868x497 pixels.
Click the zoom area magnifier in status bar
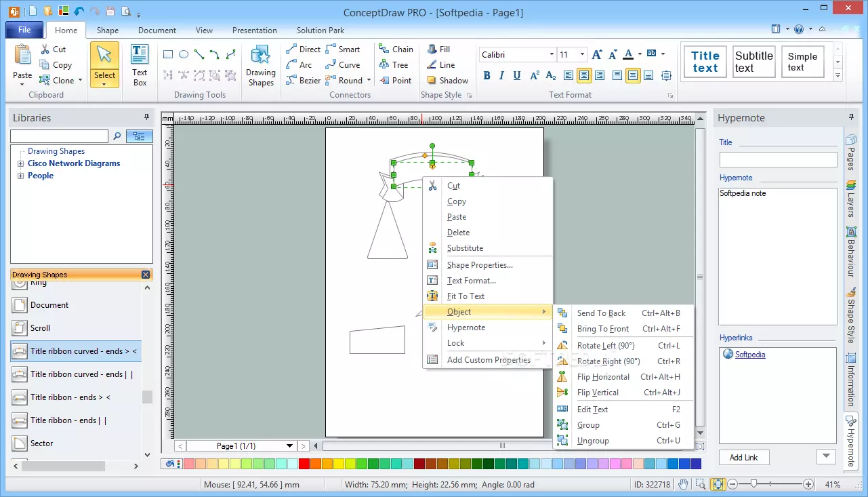[x=701, y=484]
